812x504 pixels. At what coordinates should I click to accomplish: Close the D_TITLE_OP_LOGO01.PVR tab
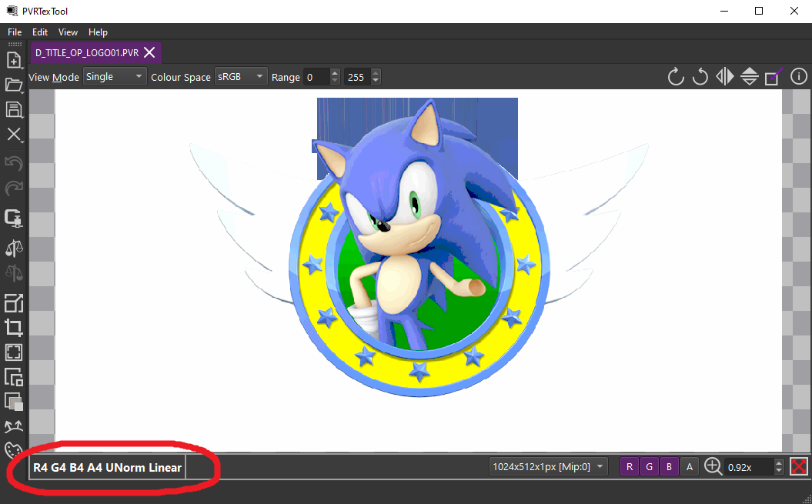pyautogui.click(x=150, y=52)
